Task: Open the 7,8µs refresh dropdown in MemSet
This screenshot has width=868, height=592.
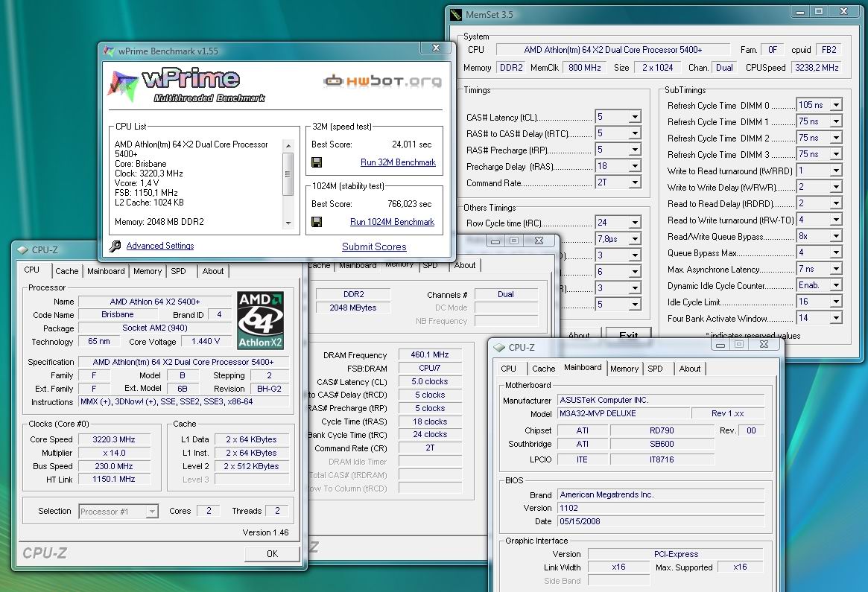Action: pyautogui.click(x=635, y=239)
